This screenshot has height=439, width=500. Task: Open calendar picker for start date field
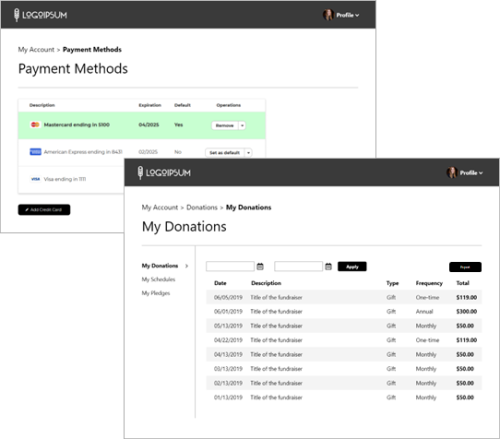[260, 266]
